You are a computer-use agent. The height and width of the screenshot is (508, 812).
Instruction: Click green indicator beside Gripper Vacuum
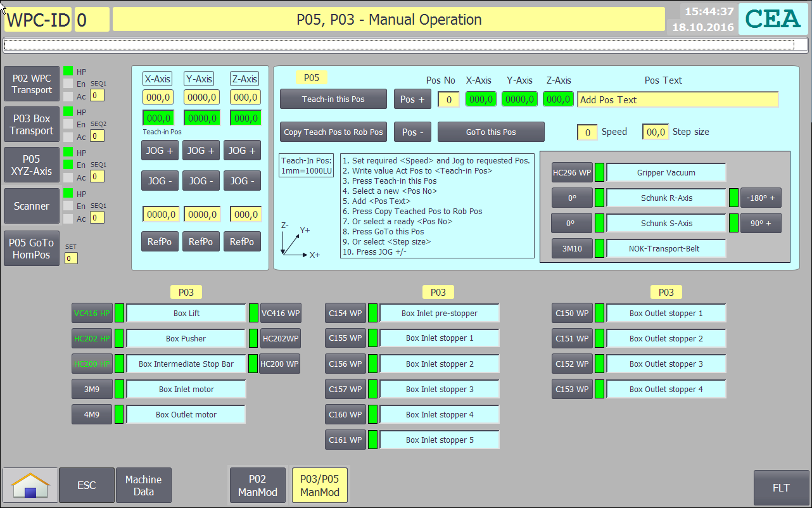tap(599, 172)
